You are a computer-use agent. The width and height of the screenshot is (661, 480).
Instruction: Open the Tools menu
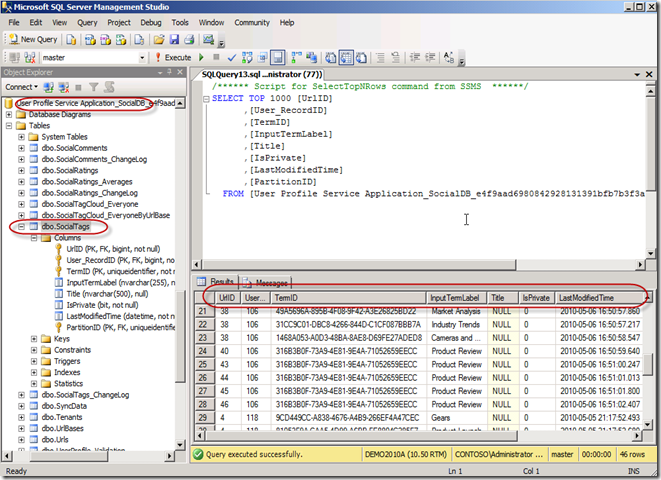point(179,21)
